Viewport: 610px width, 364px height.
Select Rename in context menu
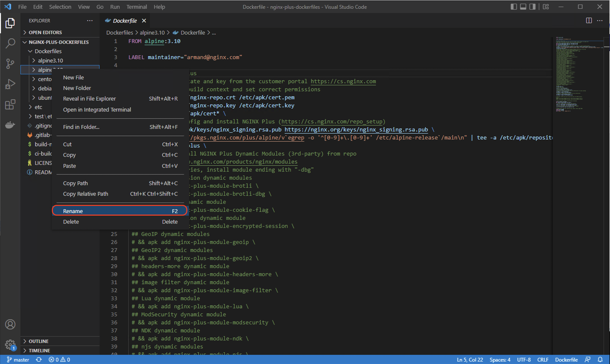click(120, 211)
